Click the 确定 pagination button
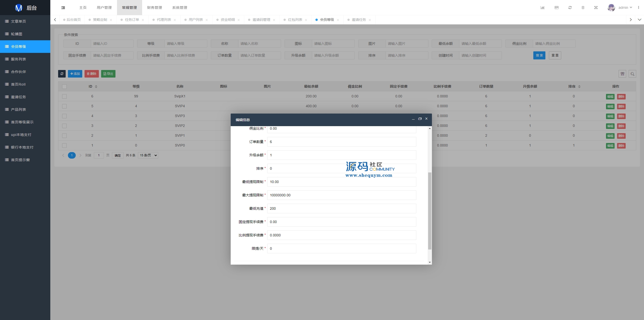This screenshot has width=644, height=320. pyautogui.click(x=117, y=155)
